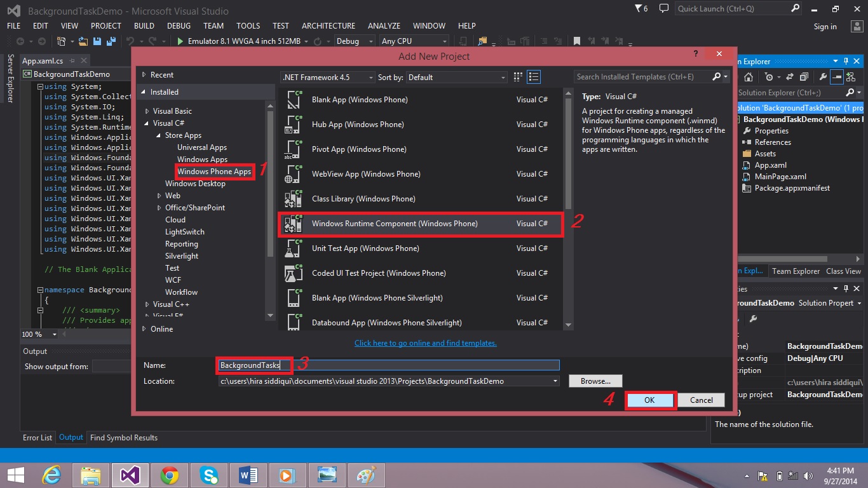Pin the Solution Explorer panel
This screenshot has height=488, width=868.
(x=846, y=61)
